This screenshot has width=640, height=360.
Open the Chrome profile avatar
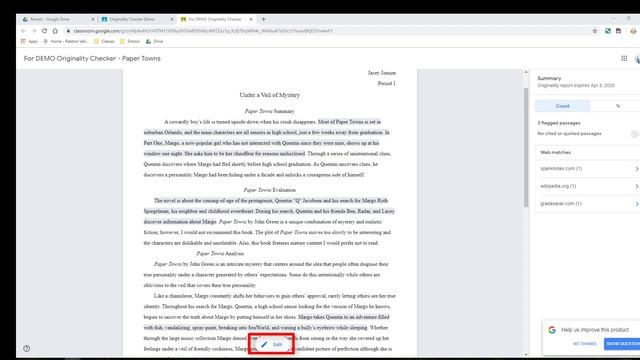[633, 31]
